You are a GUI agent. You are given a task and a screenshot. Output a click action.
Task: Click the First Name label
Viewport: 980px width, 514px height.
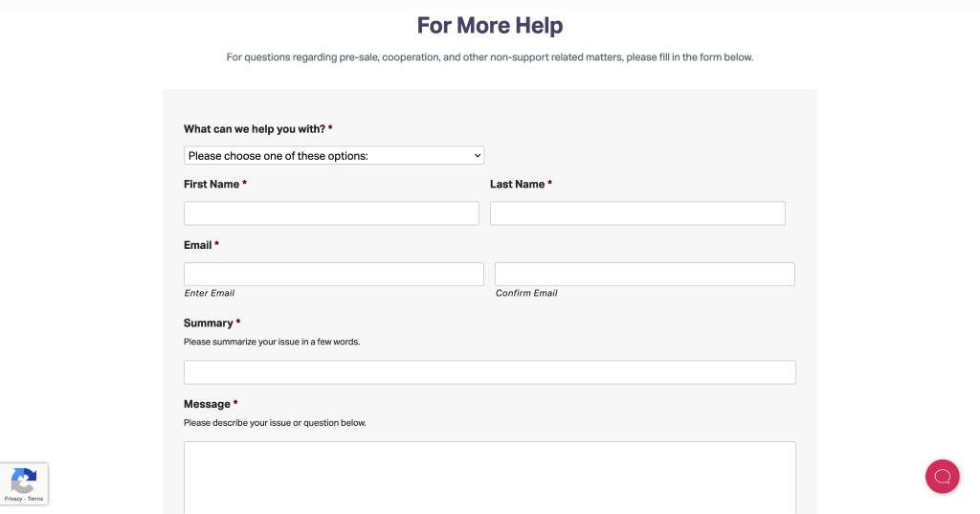point(212,184)
